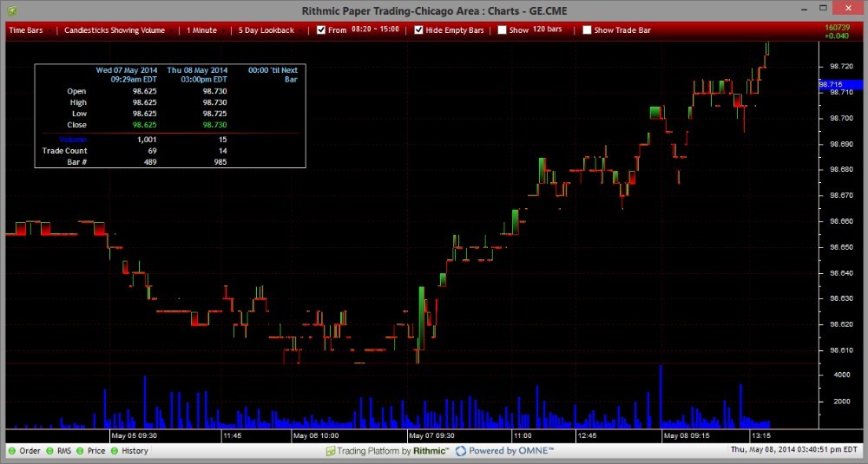Click the green Price status indicator
Image resolution: width=868 pixels, height=464 pixels.
tap(80, 451)
